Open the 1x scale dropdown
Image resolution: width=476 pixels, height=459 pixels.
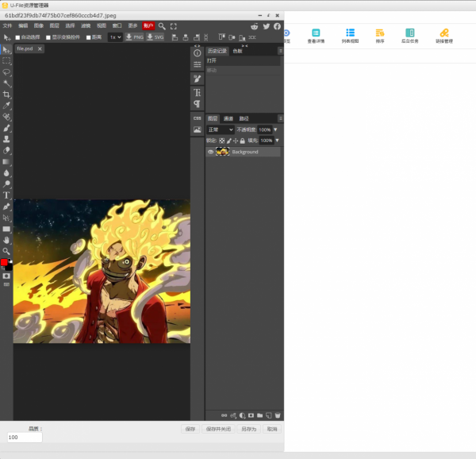pyautogui.click(x=115, y=37)
